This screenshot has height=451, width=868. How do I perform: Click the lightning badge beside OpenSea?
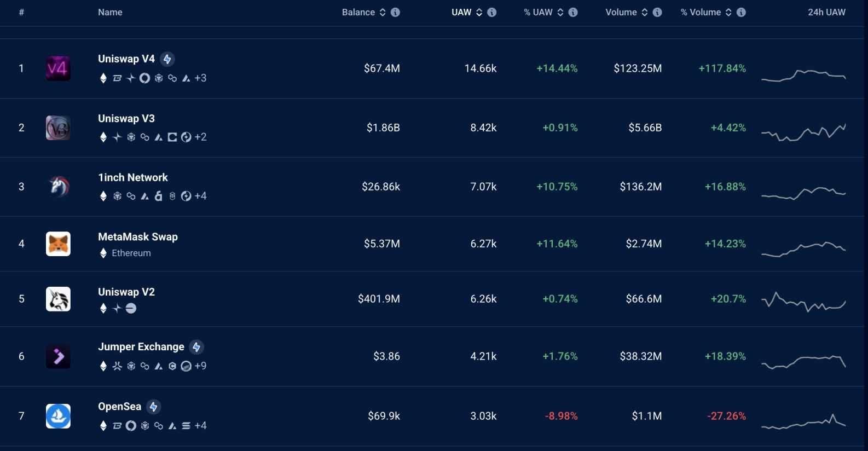coord(154,407)
